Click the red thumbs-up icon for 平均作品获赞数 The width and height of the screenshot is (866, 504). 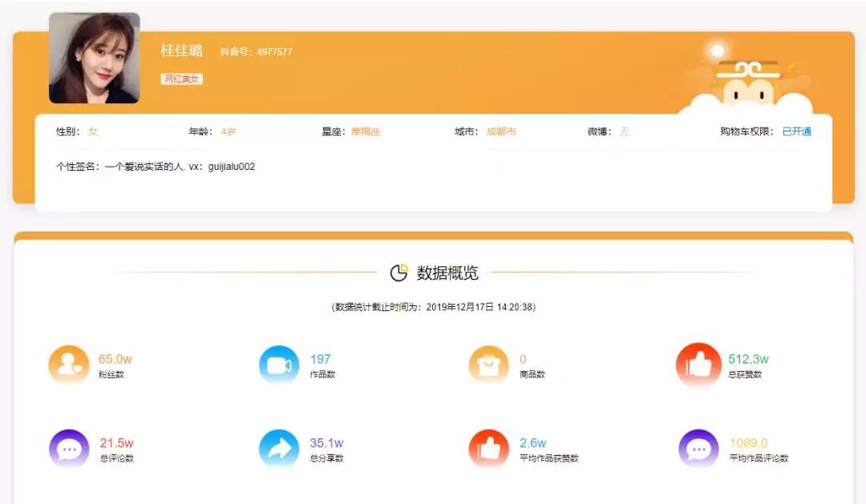tap(489, 448)
